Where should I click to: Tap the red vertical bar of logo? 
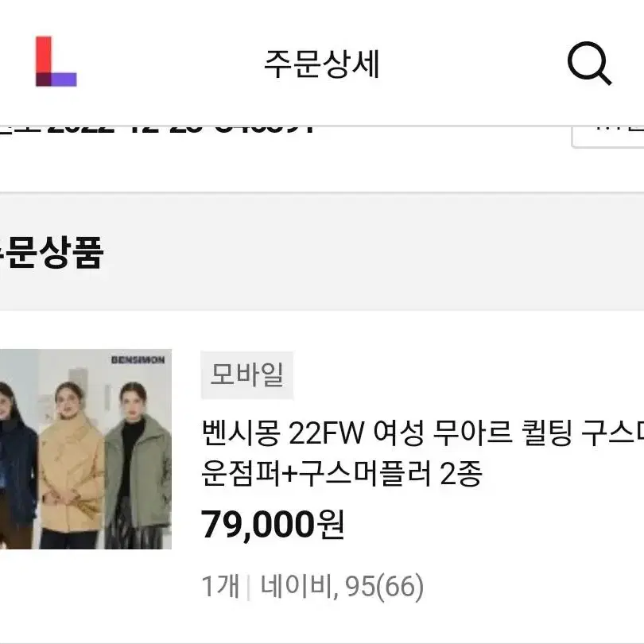coord(44,55)
